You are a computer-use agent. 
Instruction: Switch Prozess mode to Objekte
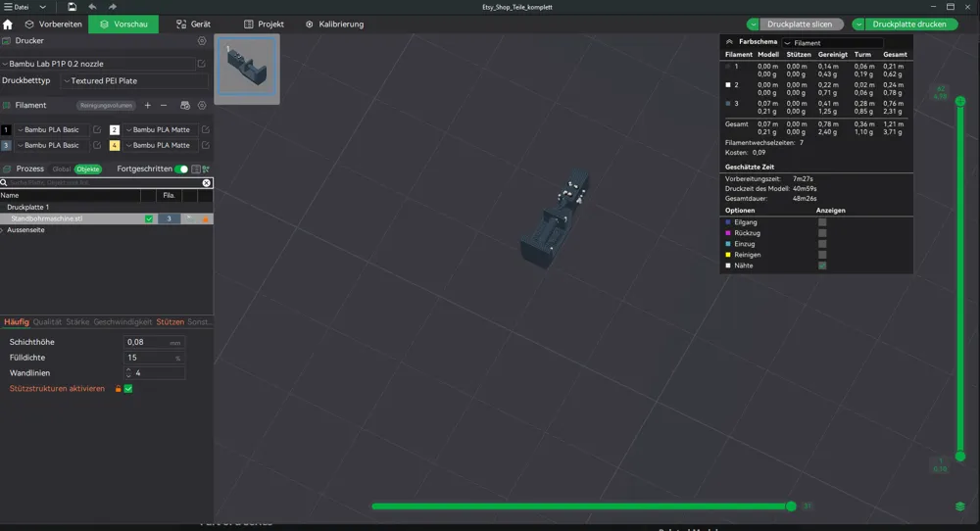coord(88,169)
